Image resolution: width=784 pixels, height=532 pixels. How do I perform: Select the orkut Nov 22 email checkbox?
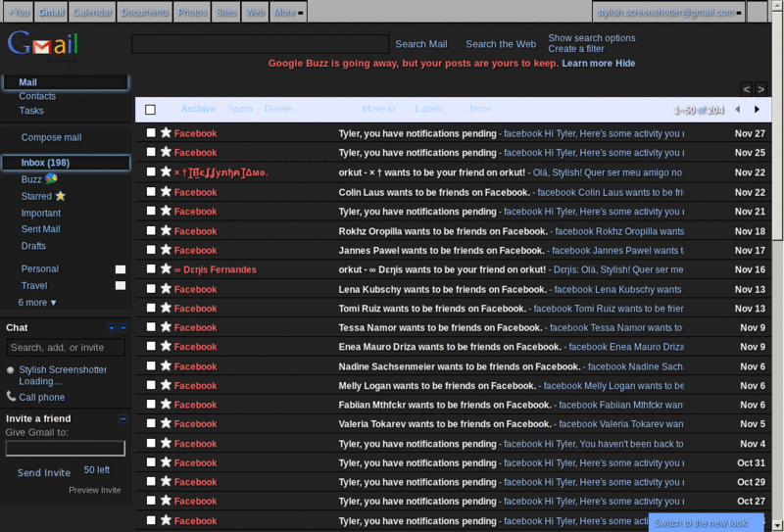pos(151,171)
